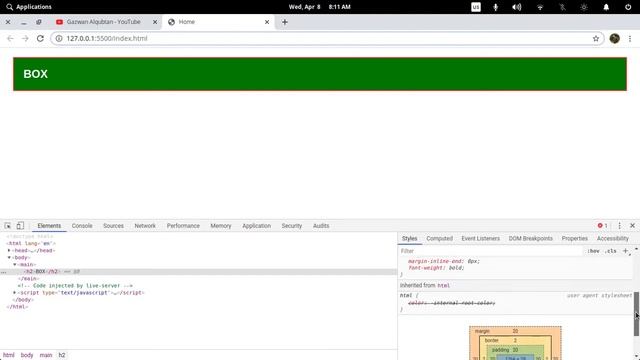This screenshot has height=360, width=640.
Task: Collapse the body element node
Action: [9, 258]
